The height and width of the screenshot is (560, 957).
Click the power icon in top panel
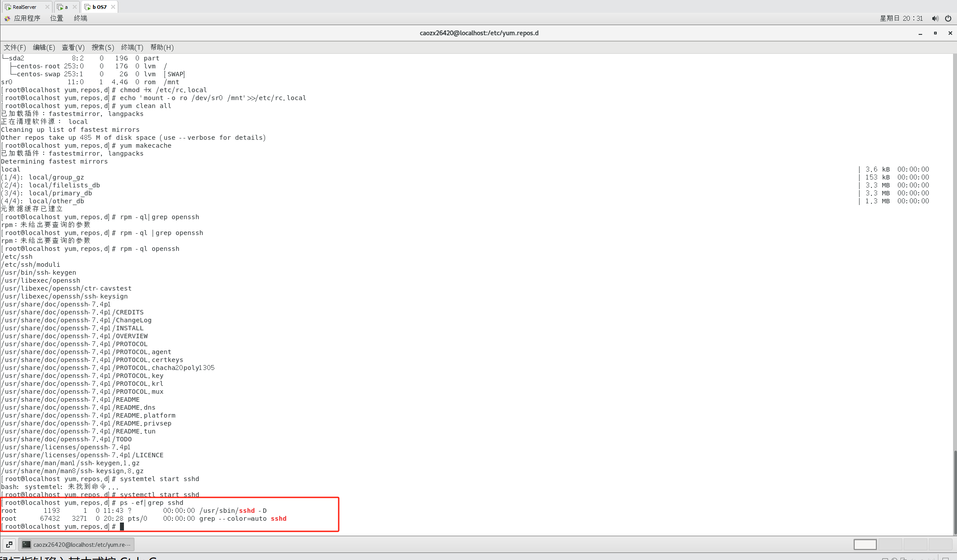coord(948,18)
